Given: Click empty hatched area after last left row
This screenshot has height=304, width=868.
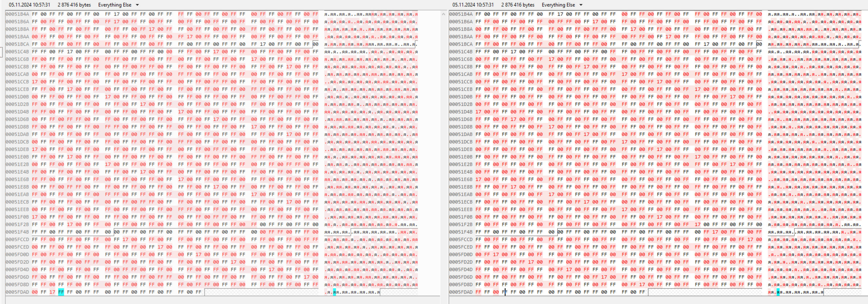Looking at the screenshot, I should 261,292.
